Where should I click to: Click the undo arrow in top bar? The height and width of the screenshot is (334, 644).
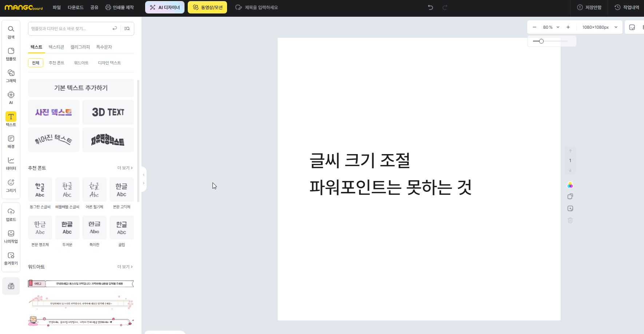coord(430,7)
